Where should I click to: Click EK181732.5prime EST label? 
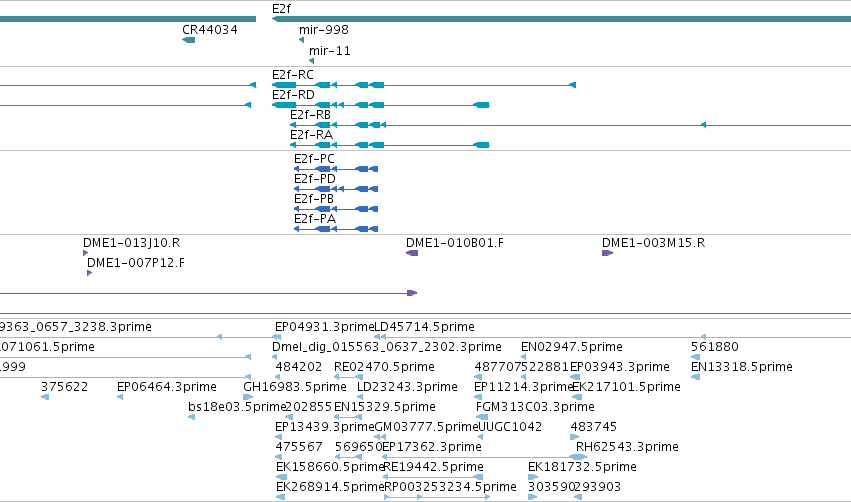point(582,468)
